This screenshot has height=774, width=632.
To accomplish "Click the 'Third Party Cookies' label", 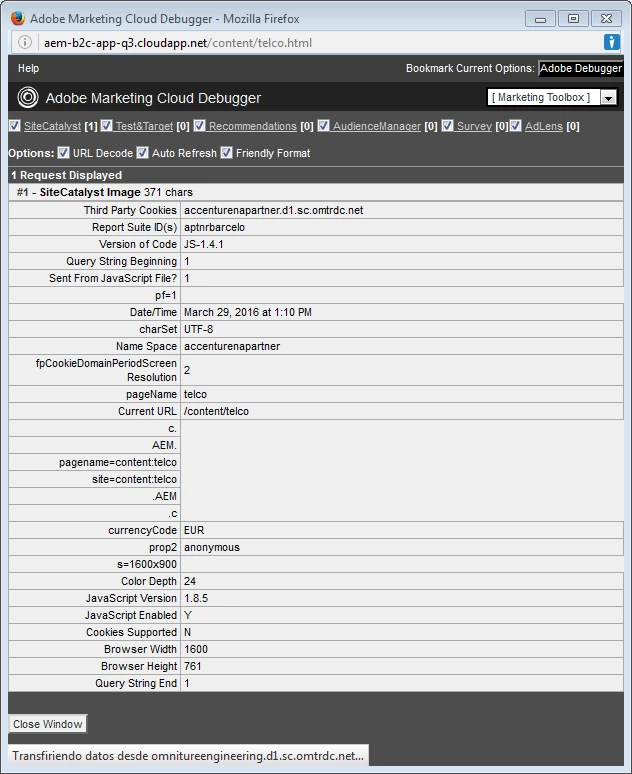I will pyautogui.click(x=130, y=210).
